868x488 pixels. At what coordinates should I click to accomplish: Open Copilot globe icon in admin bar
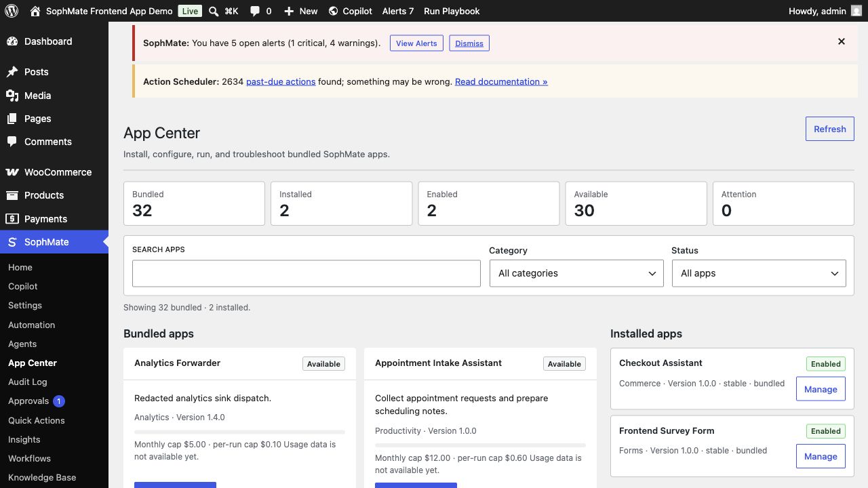[x=333, y=11]
